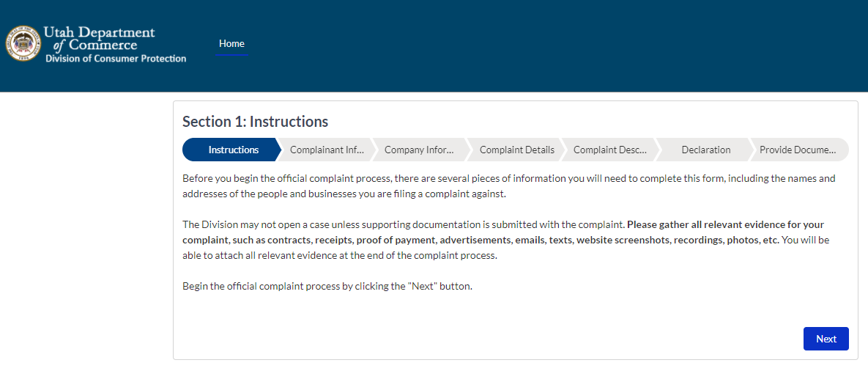Click the sentence about clicking the "Next" button

(327, 287)
